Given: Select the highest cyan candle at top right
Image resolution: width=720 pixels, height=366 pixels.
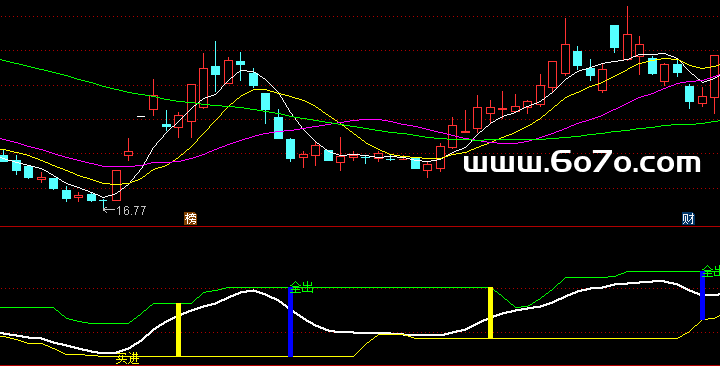Looking at the screenshot, I should click(614, 37).
